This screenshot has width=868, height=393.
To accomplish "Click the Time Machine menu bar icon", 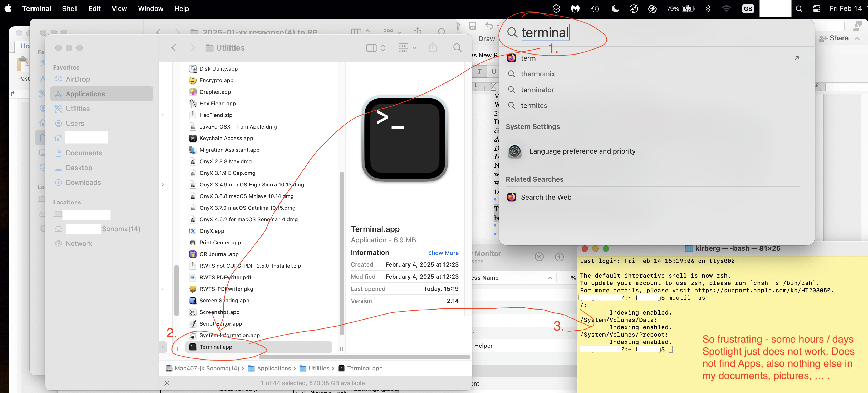I will pos(595,9).
